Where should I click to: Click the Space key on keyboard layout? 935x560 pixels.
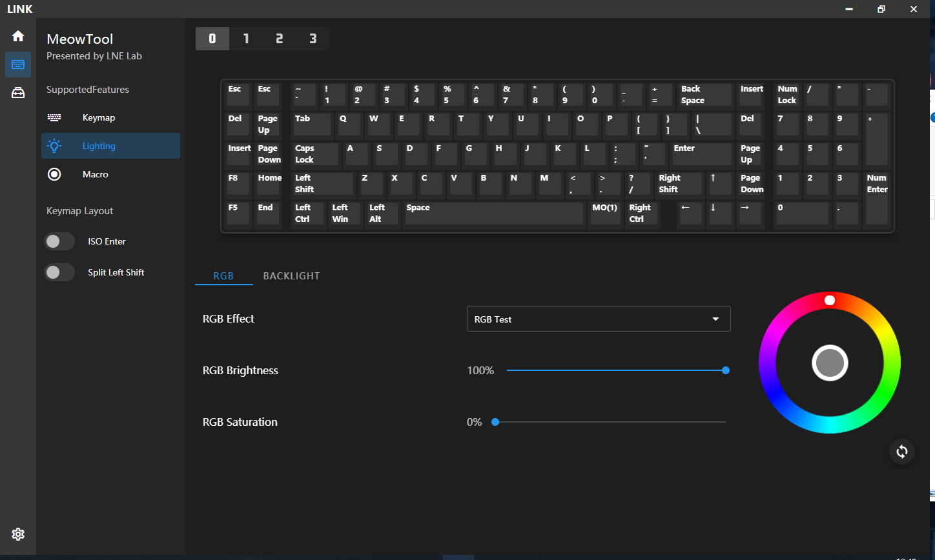click(493, 214)
